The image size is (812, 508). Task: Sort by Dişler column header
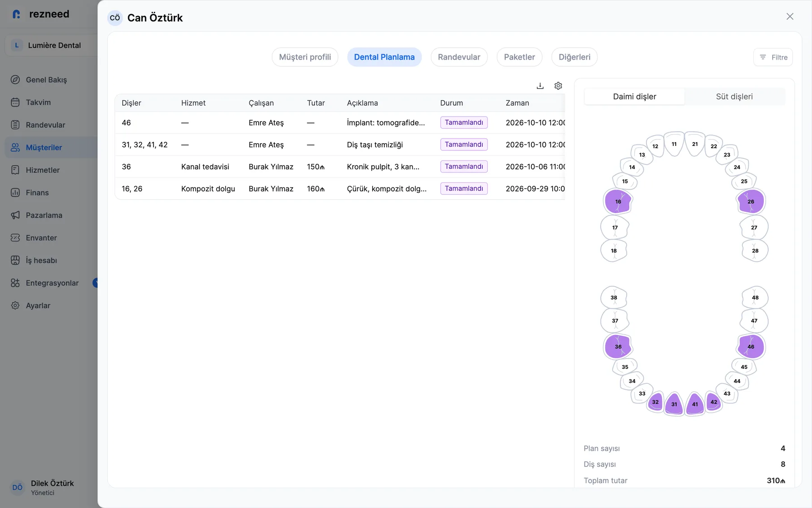coord(131,103)
